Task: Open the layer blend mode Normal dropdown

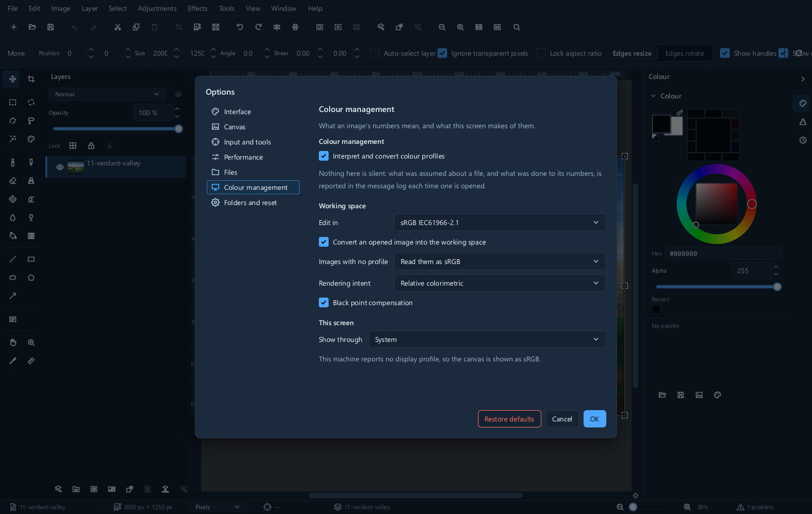Action: point(107,94)
